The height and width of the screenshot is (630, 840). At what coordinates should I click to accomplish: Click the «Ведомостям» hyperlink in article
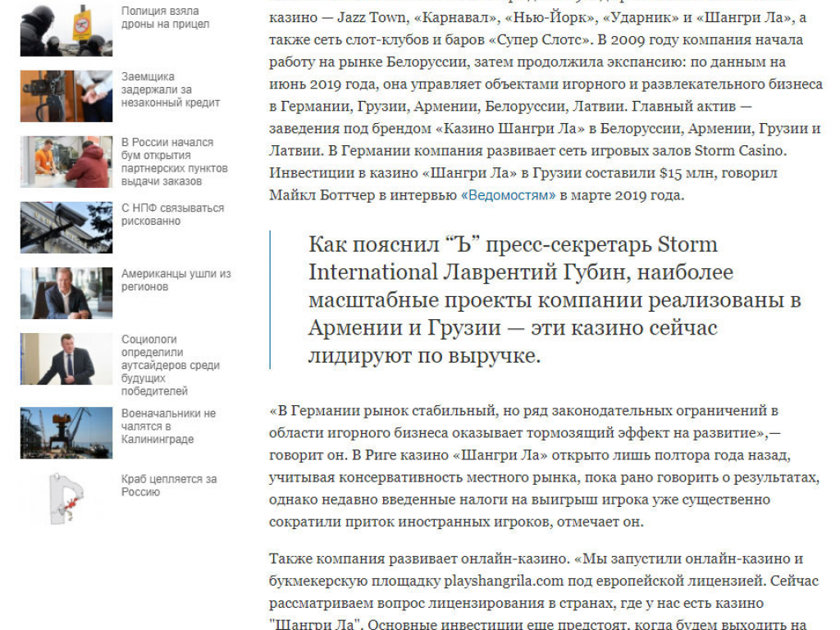click(508, 195)
